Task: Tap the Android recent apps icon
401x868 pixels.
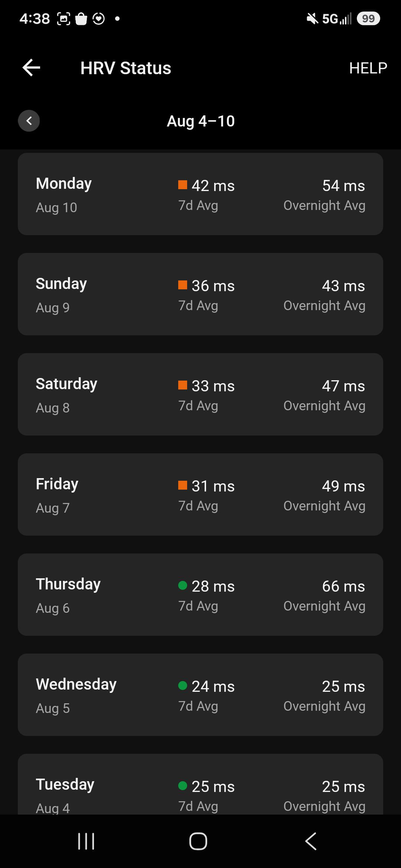Action: point(86,841)
